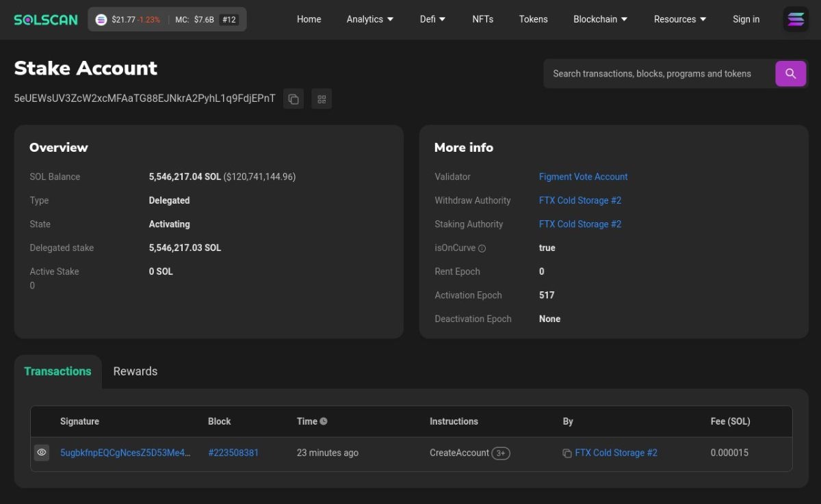Click the MC: $7.6B market cap text

tap(194, 20)
